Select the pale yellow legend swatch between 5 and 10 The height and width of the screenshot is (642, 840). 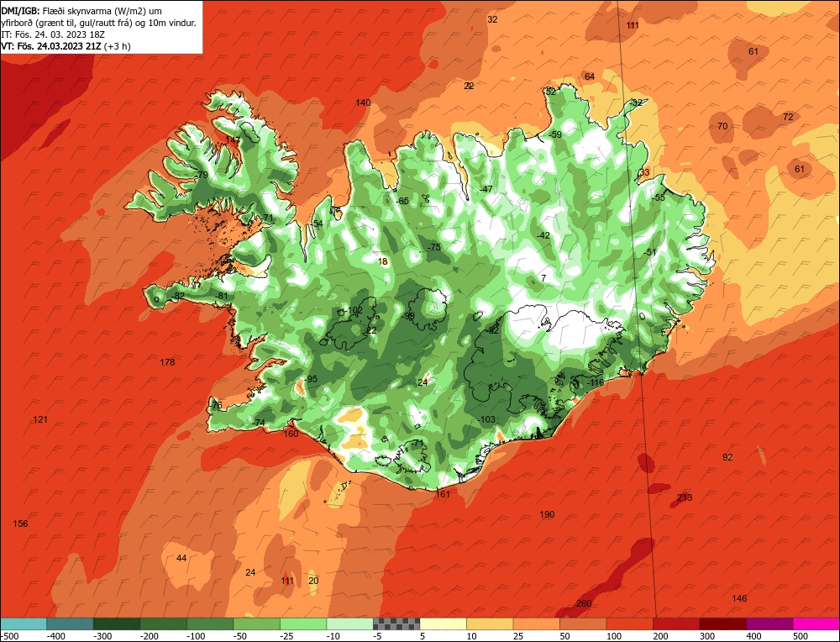tap(443, 624)
